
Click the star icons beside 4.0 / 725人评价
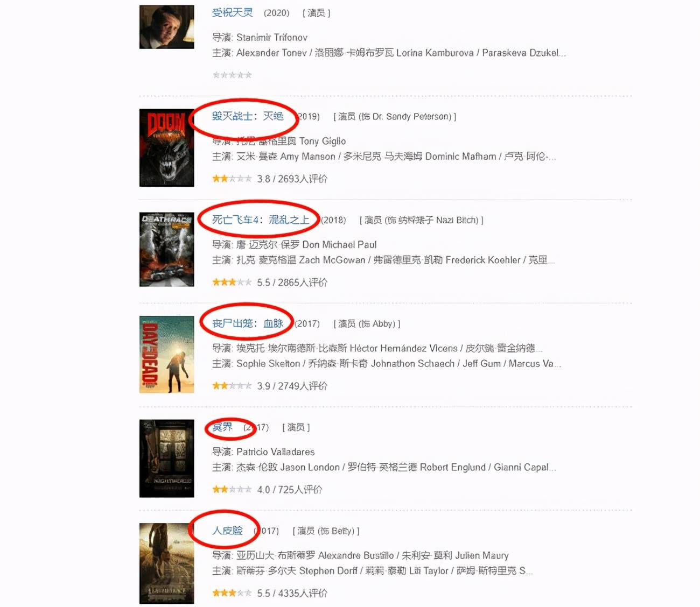tap(232, 489)
